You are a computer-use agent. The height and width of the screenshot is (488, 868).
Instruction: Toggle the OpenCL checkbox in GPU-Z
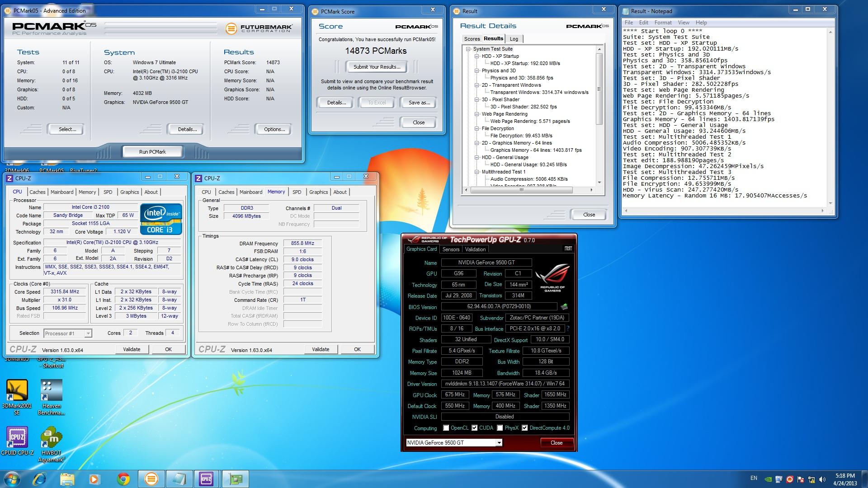pos(446,428)
